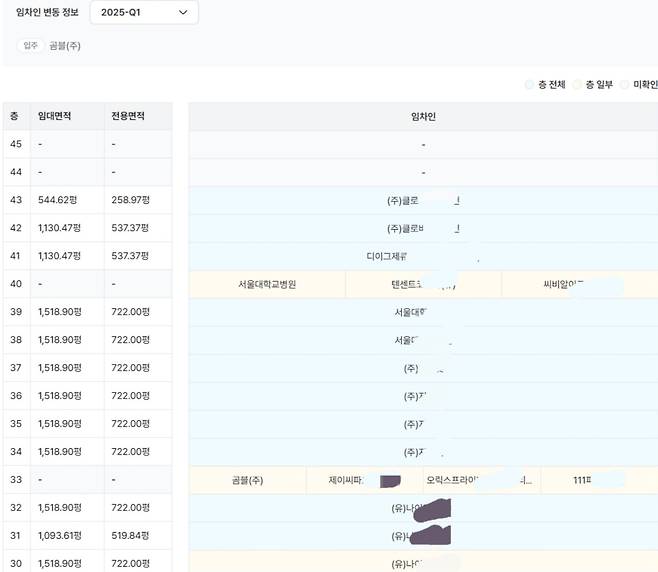The image size is (658, 572).
Task: Click 씨비알이 tenant cell on floor 40
Action: coord(580,285)
